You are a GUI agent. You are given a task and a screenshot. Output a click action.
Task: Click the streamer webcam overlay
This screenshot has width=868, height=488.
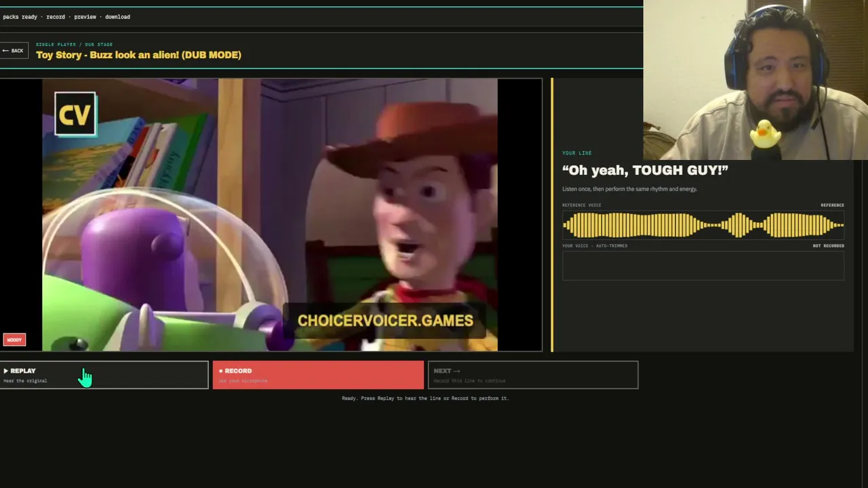click(x=755, y=80)
